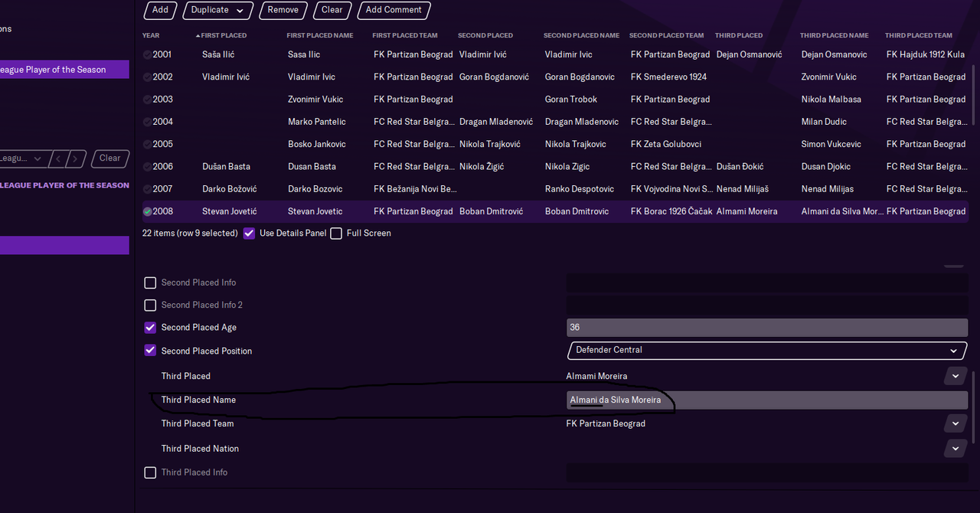
Task: Expand the Third Placed Team chevron dropdown
Action: coord(955,423)
